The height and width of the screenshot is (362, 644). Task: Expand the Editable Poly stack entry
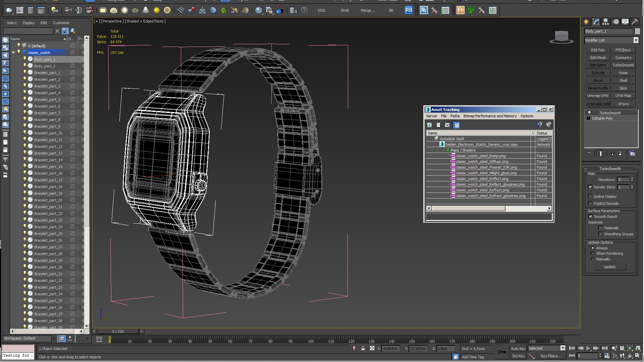pos(588,118)
